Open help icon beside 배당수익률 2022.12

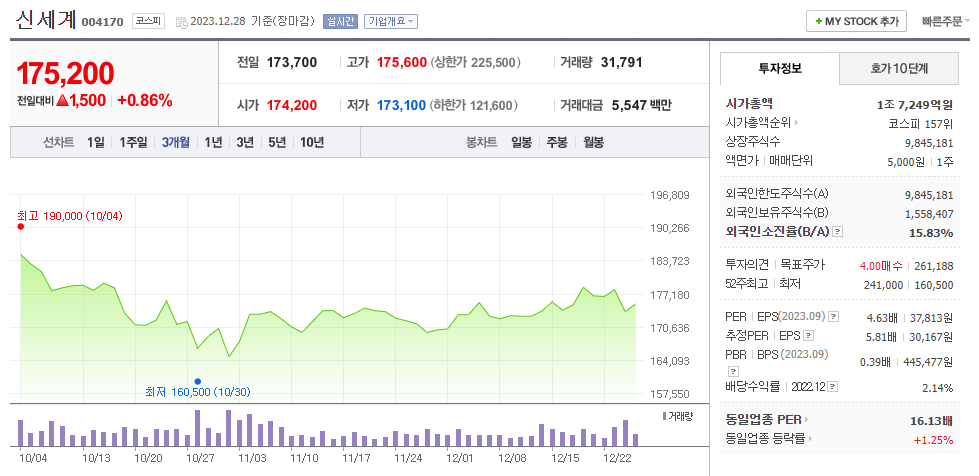pyautogui.click(x=834, y=387)
